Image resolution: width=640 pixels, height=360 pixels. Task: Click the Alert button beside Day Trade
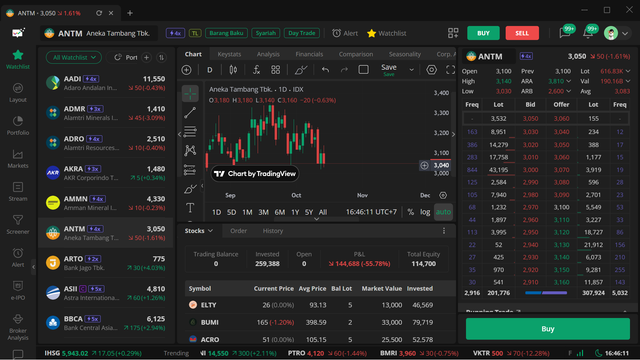(x=345, y=33)
